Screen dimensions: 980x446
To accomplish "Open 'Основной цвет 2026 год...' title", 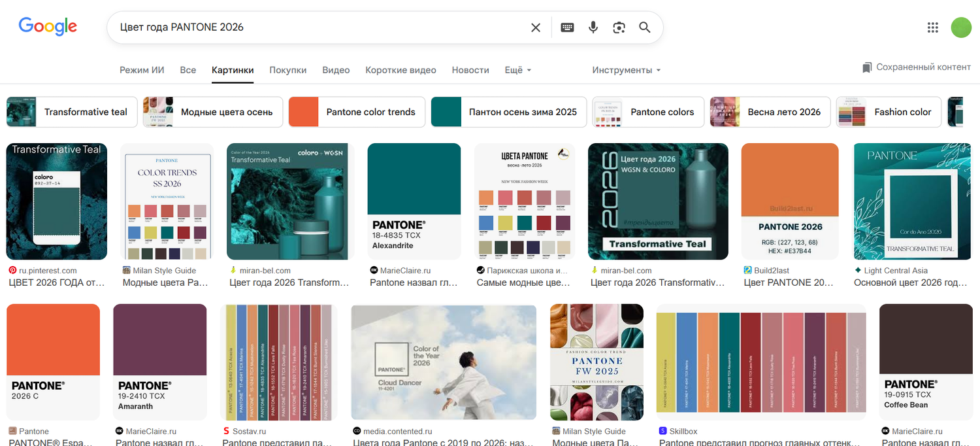I will coord(911,283).
